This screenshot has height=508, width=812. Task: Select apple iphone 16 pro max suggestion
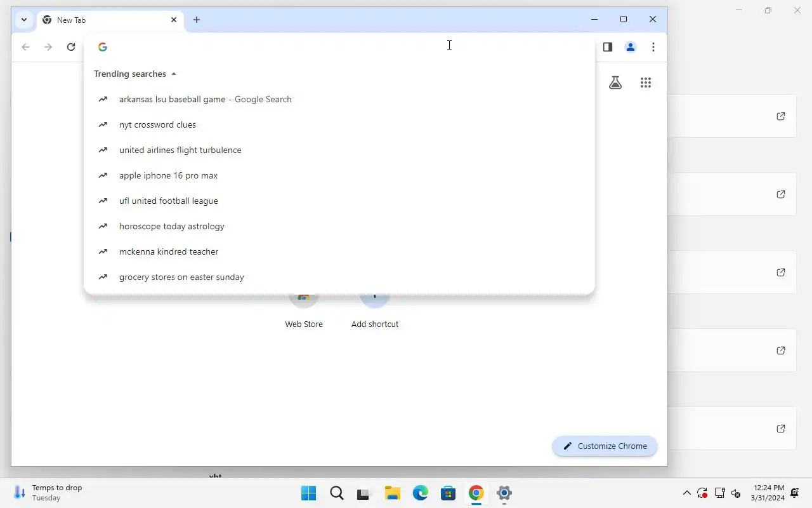[339, 175]
